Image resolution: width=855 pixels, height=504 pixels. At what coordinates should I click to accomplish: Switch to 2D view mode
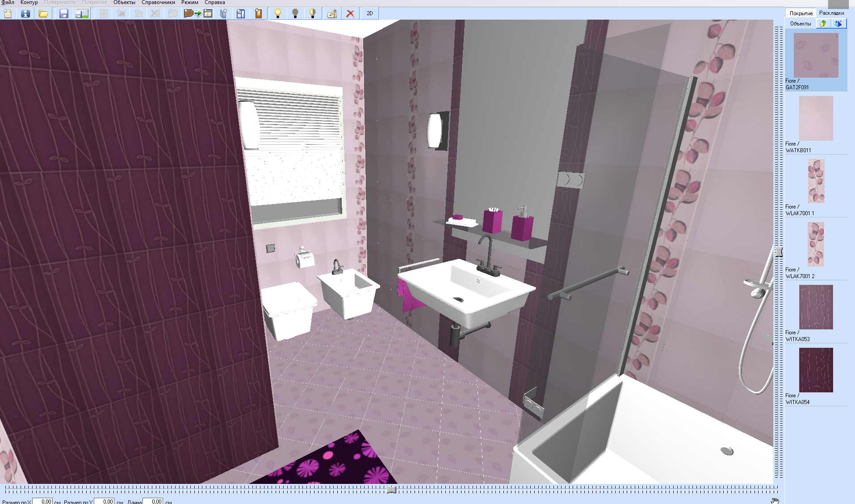(x=369, y=13)
